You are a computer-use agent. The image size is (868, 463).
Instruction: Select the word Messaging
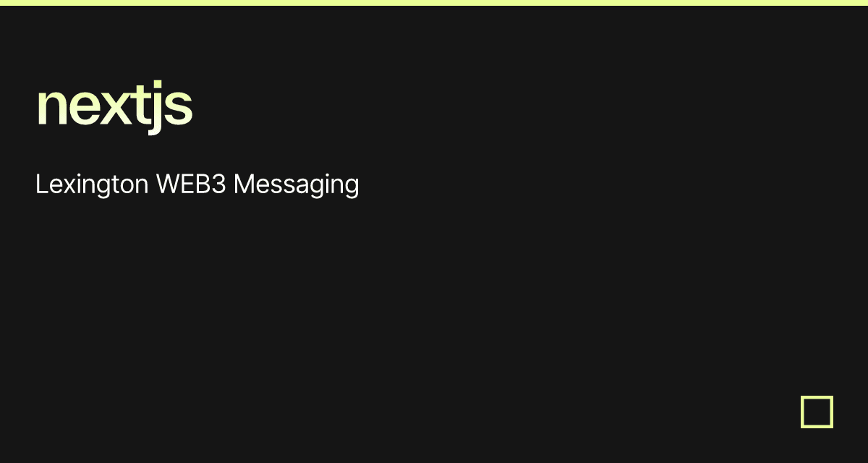point(297,185)
